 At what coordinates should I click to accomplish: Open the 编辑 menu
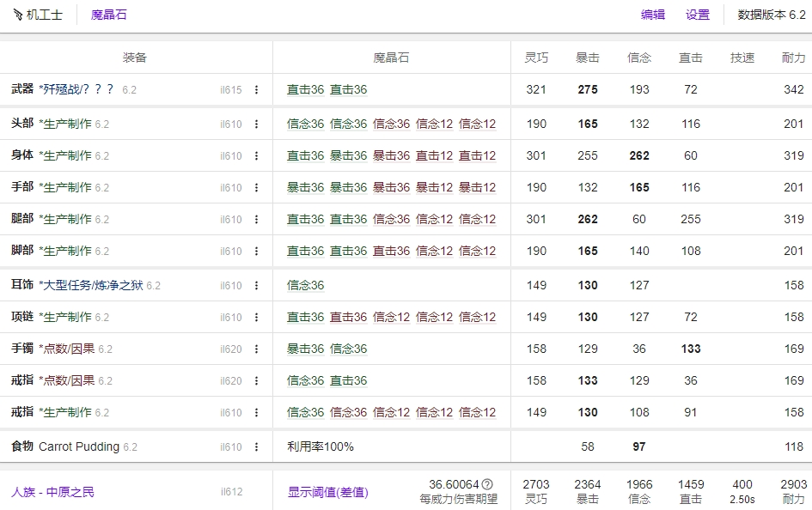pyautogui.click(x=652, y=15)
